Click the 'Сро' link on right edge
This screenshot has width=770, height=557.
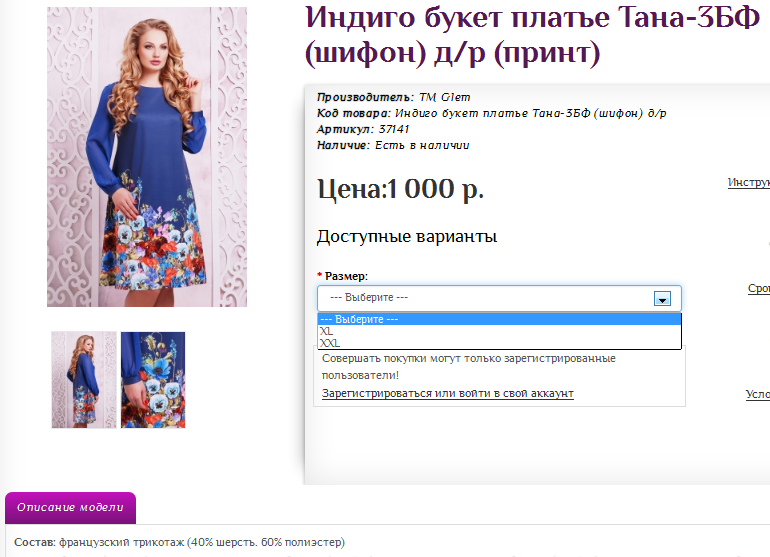point(759,288)
